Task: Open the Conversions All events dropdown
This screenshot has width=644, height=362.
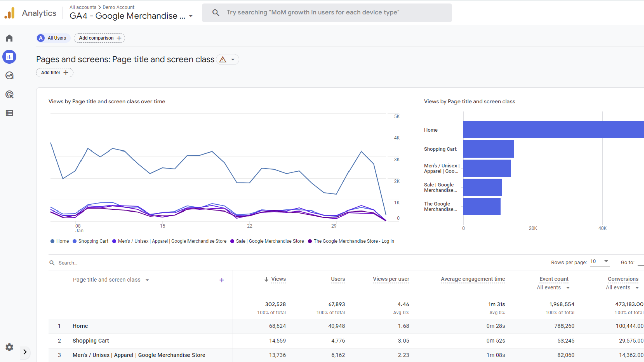Action: pos(622,288)
